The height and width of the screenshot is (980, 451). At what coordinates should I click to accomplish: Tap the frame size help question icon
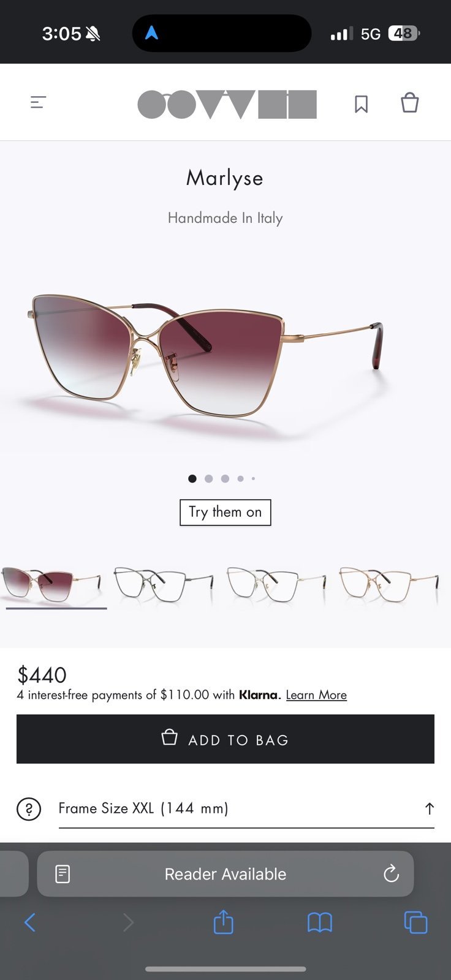point(29,809)
